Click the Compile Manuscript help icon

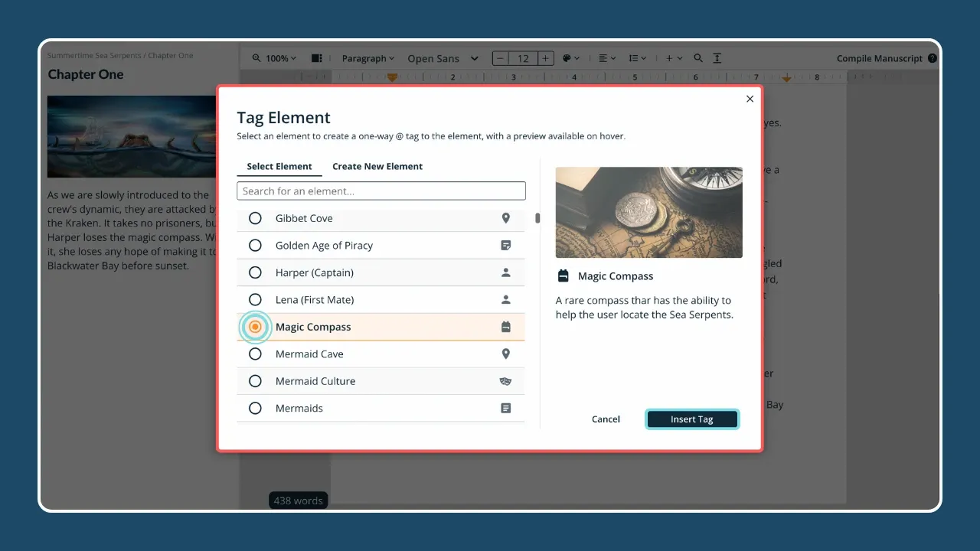click(932, 58)
